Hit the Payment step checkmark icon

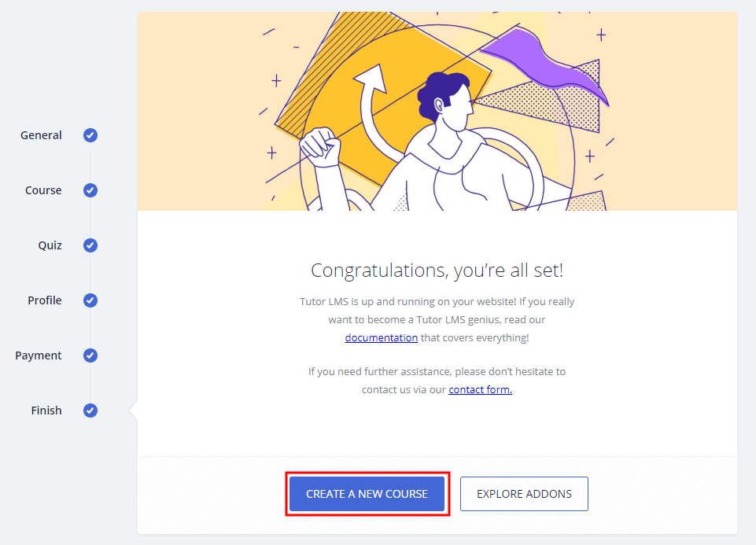[x=90, y=355]
